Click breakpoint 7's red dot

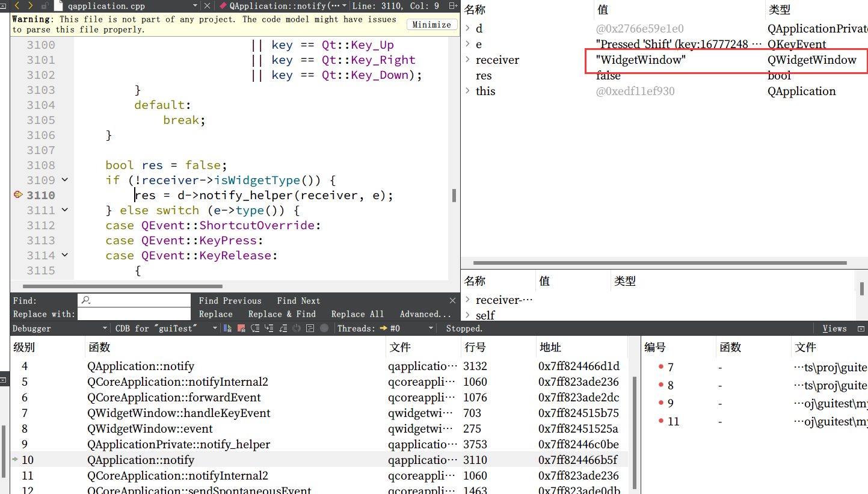click(661, 367)
